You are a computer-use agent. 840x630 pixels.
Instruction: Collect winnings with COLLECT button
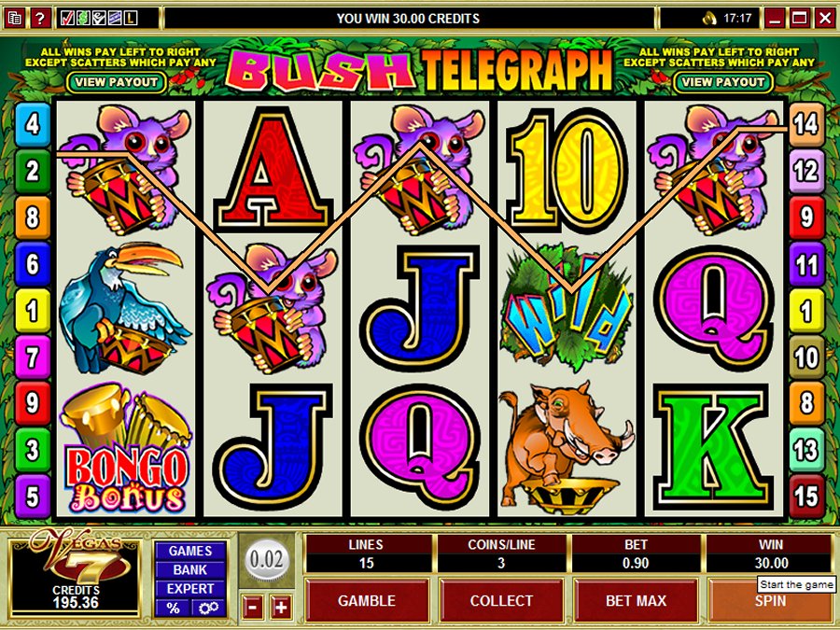(501, 600)
